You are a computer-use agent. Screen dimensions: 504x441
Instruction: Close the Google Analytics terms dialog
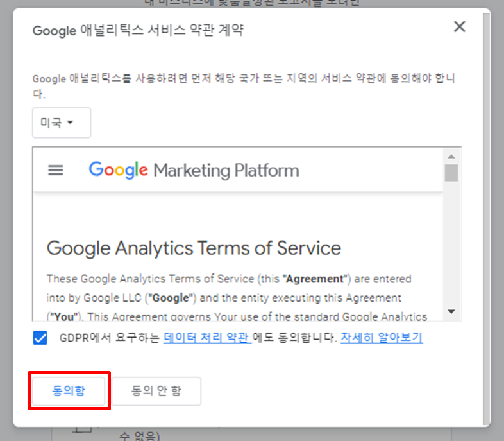click(x=459, y=27)
